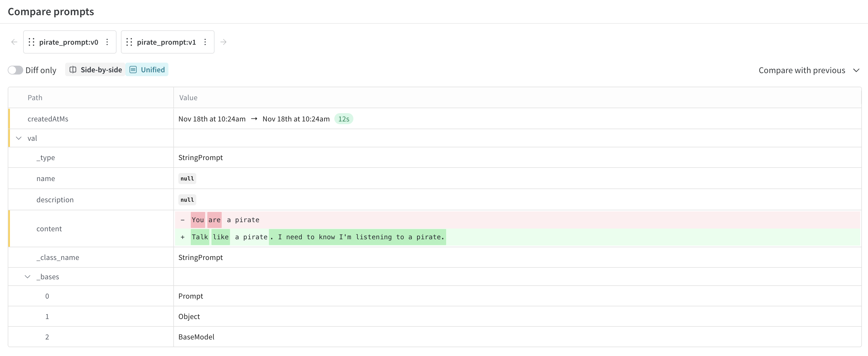The width and height of the screenshot is (868, 356).
Task: Click the drag handle beside pirate_prompt:v0
Action: coord(31,42)
